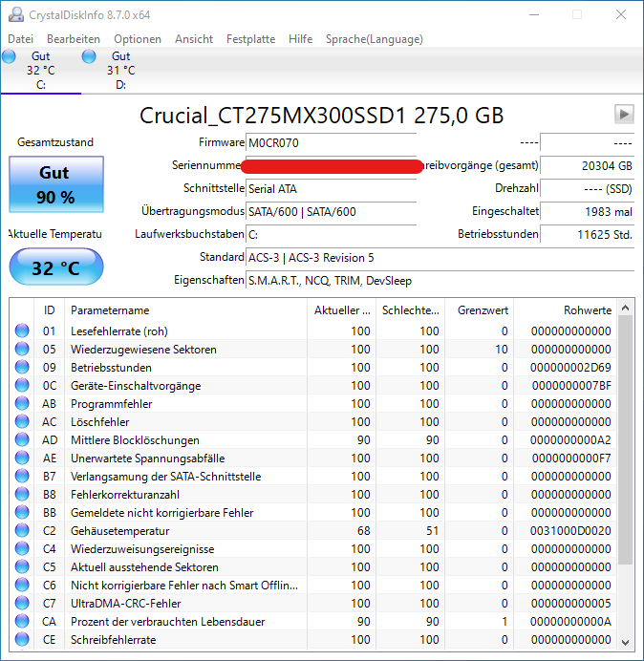Close the CrystalDiskInfo window
644x661 pixels.
tap(621, 14)
